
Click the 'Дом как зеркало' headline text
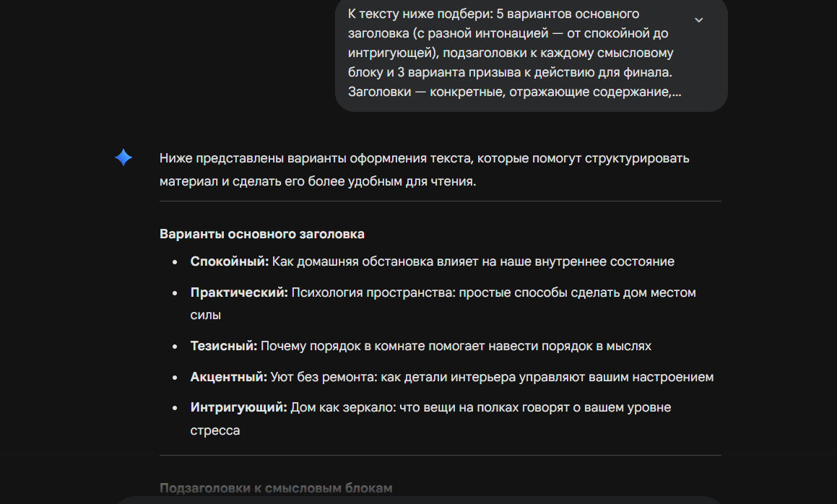pyautogui.click(x=480, y=407)
